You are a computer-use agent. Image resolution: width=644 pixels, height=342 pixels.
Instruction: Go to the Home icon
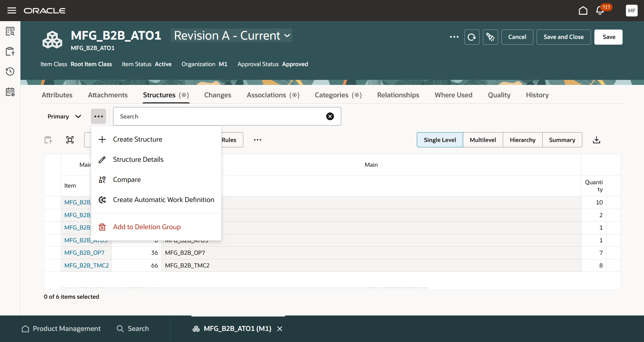click(x=583, y=10)
